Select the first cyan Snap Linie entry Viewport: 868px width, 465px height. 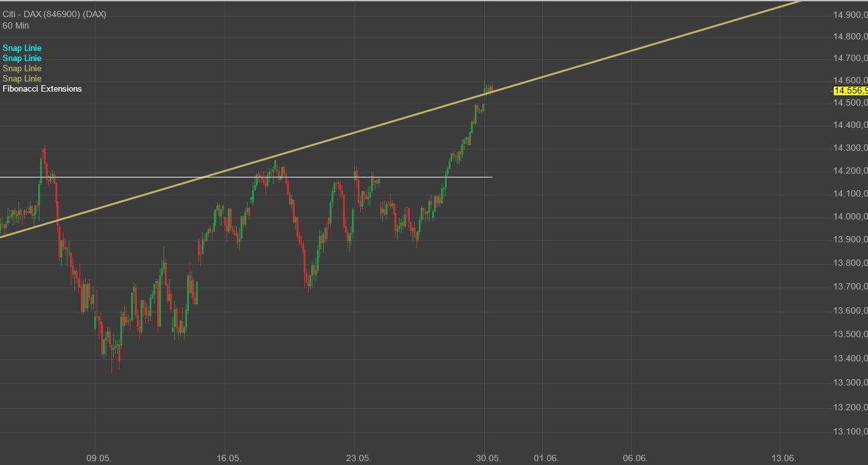click(22, 48)
